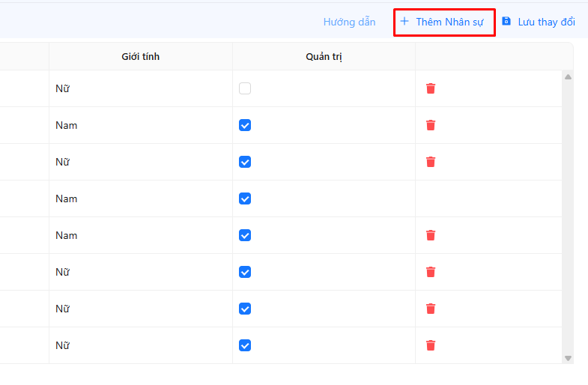Image resolution: width=588 pixels, height=385 pixels.
Task: Select the Nữ gender cell in first row
Action: (63, 88)
